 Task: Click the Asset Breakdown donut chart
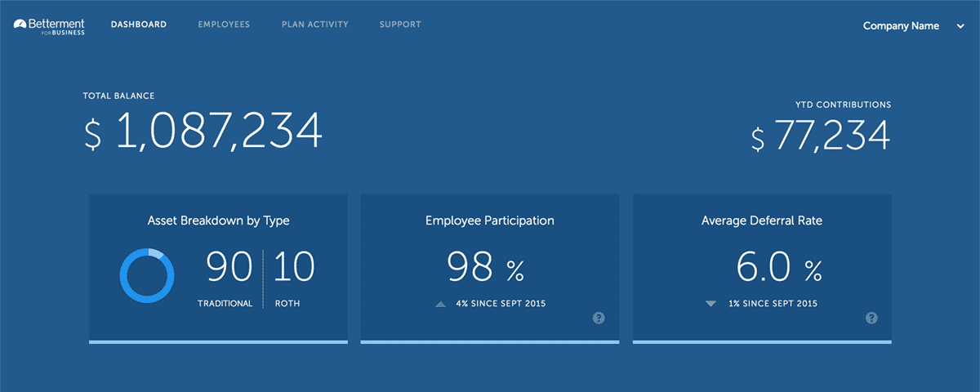pos(147,276)
